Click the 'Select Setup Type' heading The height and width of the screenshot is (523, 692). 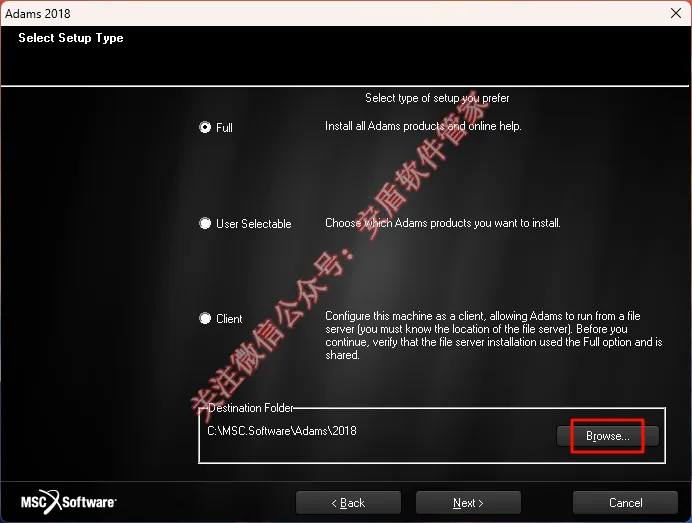(x=71, y=38)
